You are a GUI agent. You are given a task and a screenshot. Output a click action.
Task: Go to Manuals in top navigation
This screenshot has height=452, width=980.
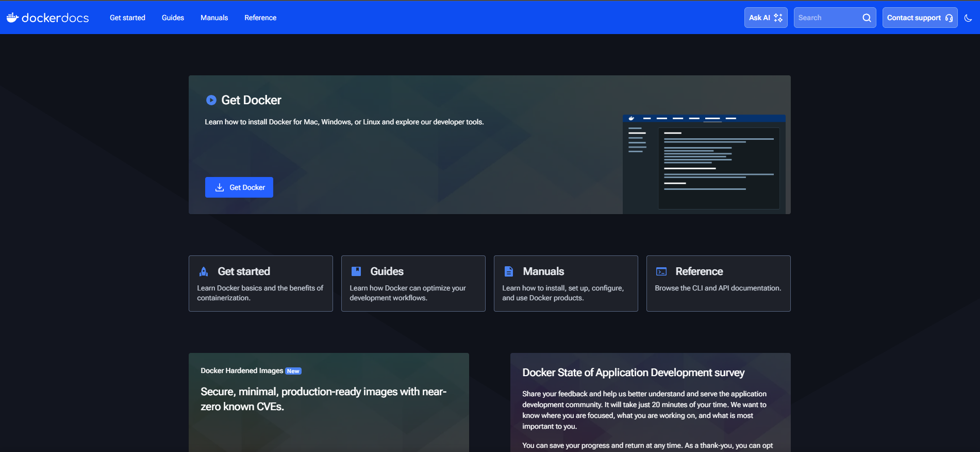(x=214, y=18)
